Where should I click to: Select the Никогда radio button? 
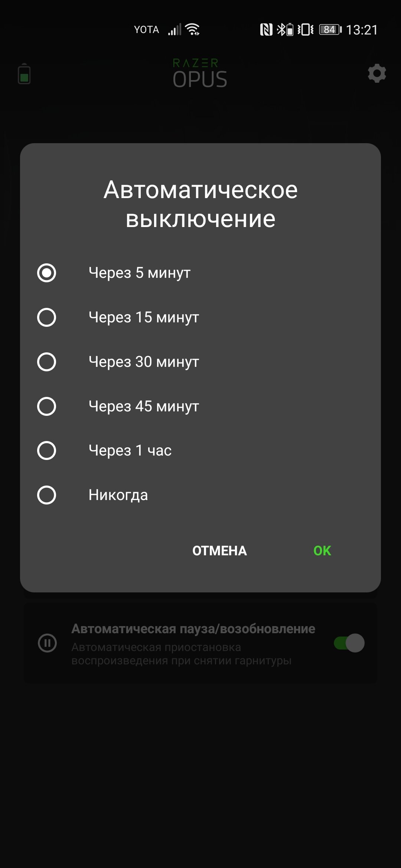click(x=46, y=495)
